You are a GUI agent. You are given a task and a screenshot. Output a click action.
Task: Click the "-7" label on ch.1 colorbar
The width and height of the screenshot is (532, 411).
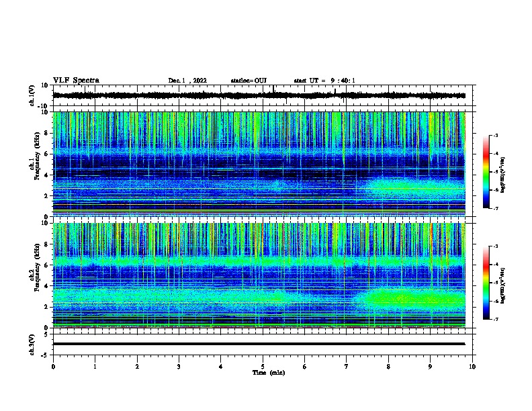click(x=495, y=208)
